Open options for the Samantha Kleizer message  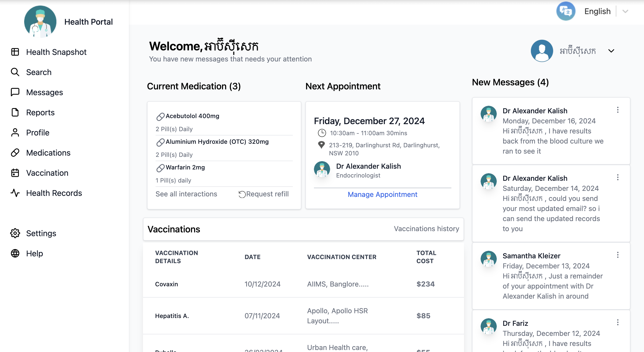click(618, 255)
